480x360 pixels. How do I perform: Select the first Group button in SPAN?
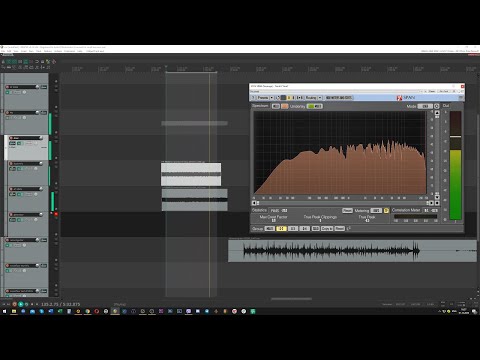click(x=270, y=228)
